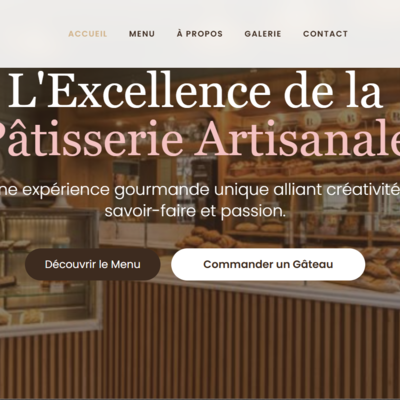Click the pink Pâtisserie Artisanale heading

[x=200, y=139]
